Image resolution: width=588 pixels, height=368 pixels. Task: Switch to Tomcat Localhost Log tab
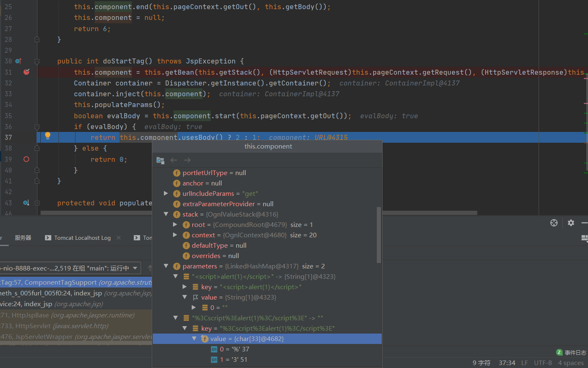(x=83, y=238)
